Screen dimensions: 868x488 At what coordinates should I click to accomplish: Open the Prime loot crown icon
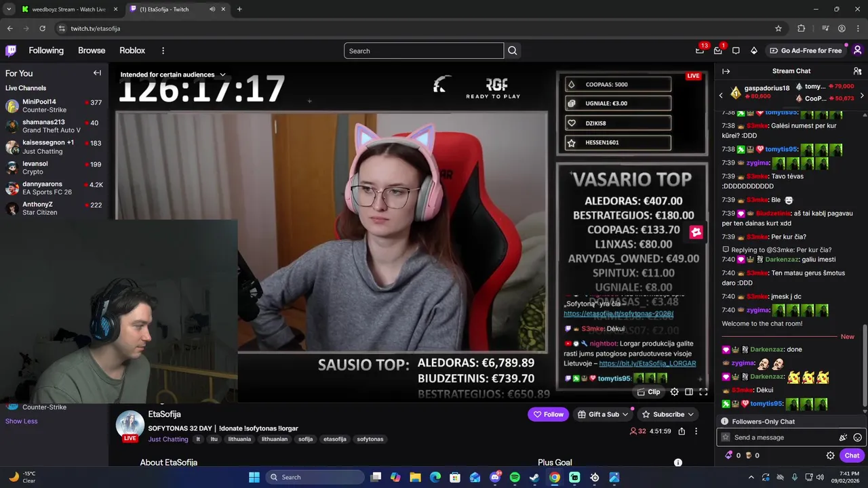click(x=700, y=50)
